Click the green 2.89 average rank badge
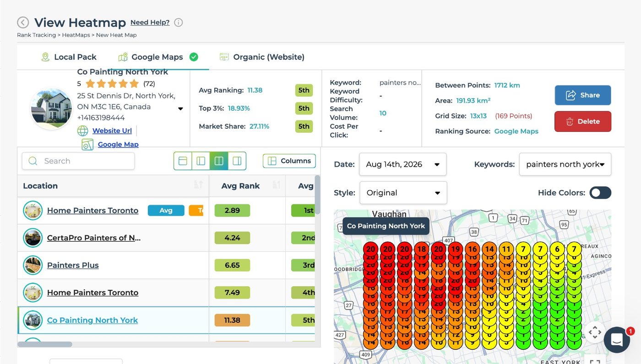641x364 pixels. [232, 211]
